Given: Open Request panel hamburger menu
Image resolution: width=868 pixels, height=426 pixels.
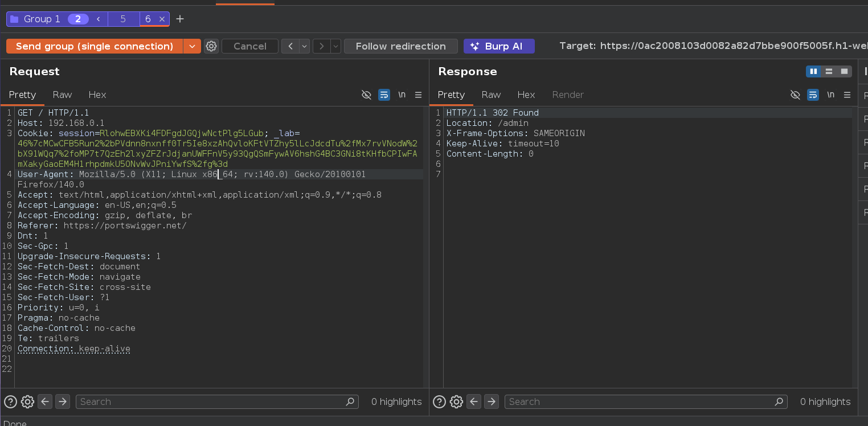Looking at the screenshot, I should tap(419, 95).
